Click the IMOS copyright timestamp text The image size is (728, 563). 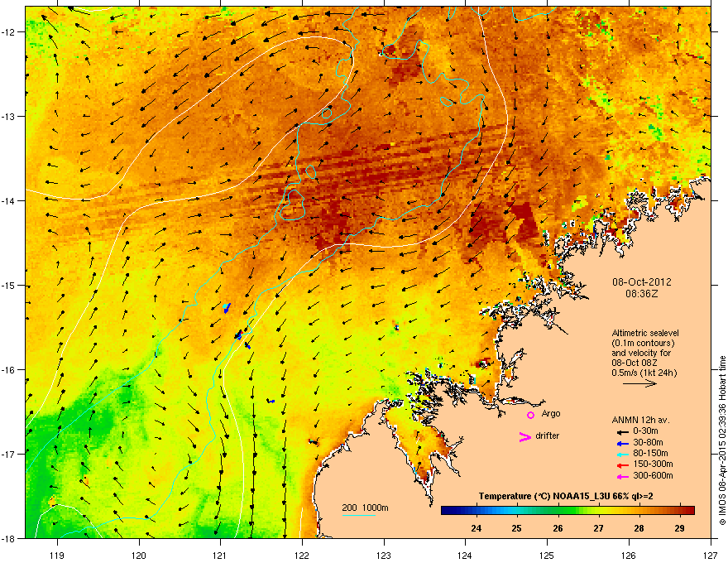(x=722, y=440)
